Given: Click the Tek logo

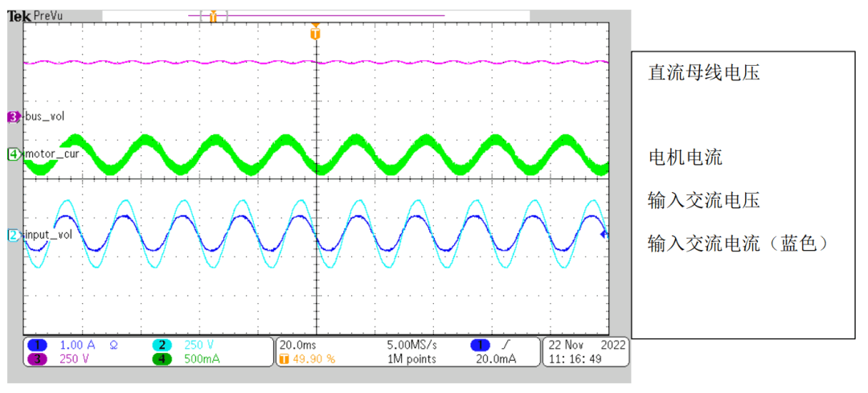Looking at the screenshot, I should coord(19,16).
